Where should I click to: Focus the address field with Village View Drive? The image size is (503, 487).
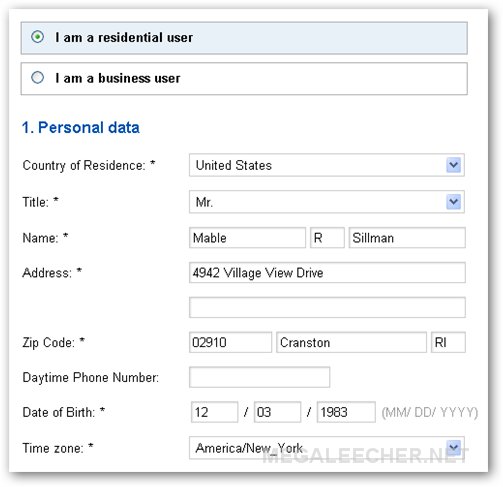click(x=327, y=273)
